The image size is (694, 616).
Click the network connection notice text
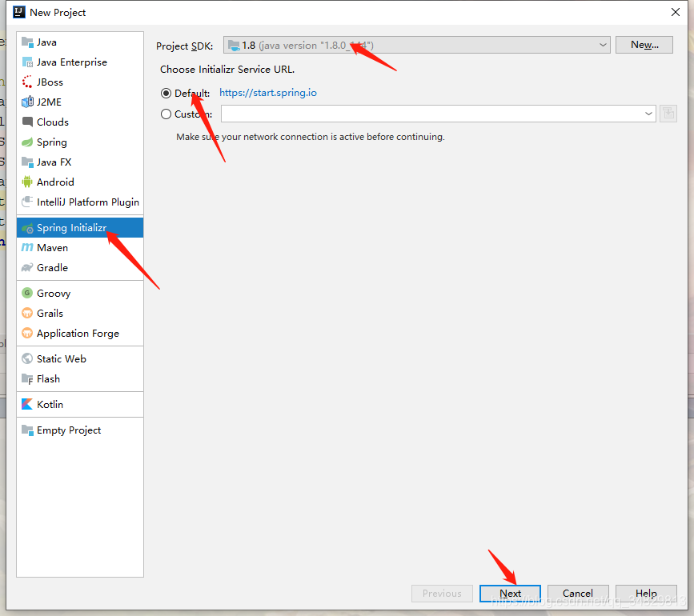(x=311, y=137)
